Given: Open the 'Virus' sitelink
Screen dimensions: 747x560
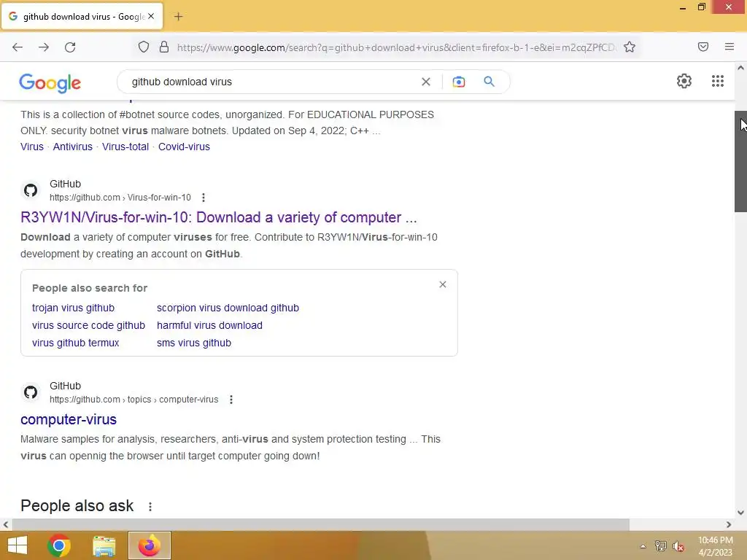Looking at the screenshot, I should (32, 147).
